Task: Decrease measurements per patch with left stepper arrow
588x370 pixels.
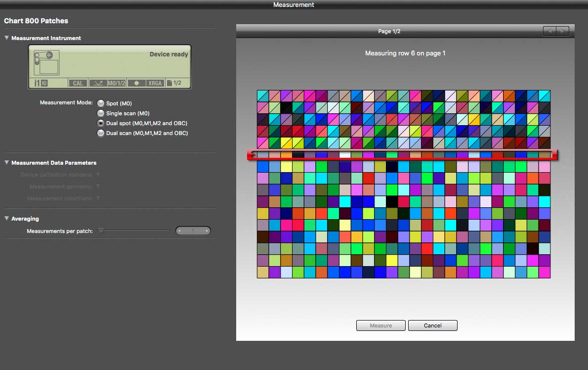Action: point(180,231)
